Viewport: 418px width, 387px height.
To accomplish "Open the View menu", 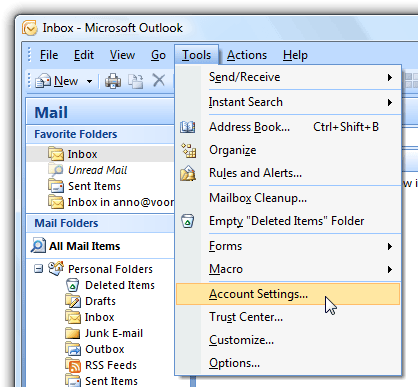I will pos(122,55).
